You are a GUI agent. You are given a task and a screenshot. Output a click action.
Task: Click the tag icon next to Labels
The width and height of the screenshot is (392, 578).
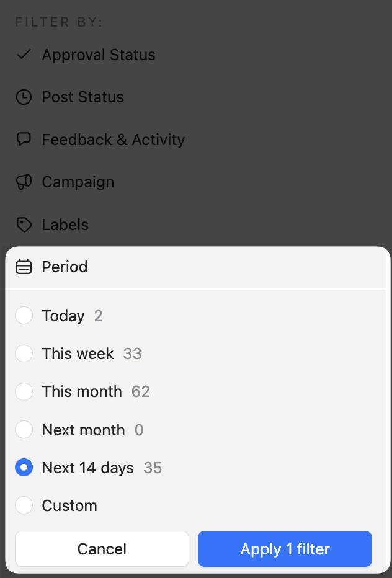[24, 225]
